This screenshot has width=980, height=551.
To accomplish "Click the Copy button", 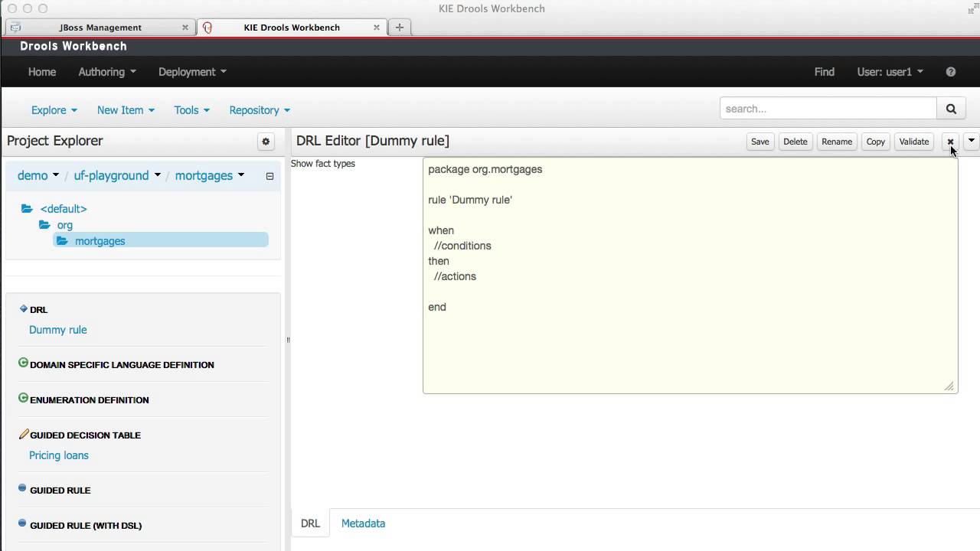I will click(x=875, y=142).
